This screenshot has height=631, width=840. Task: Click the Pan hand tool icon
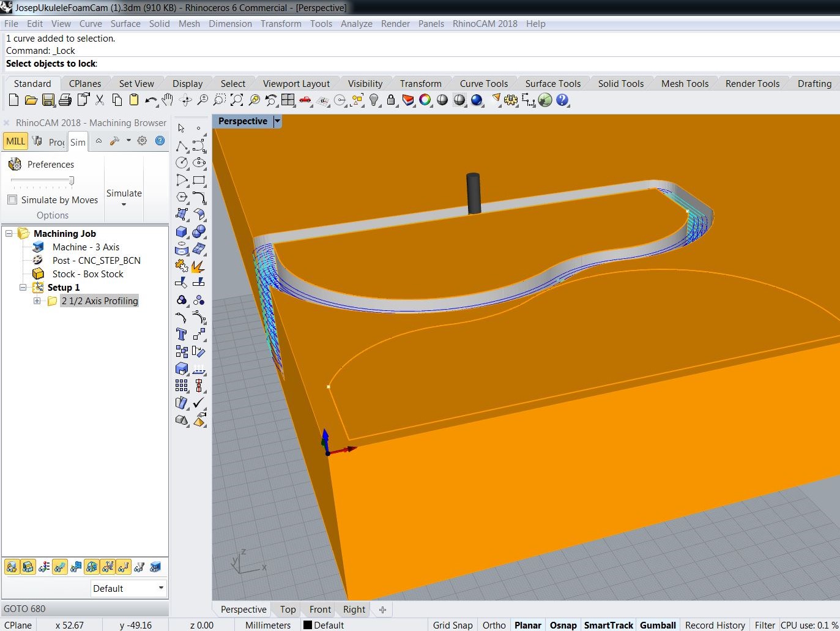[x=168, y=100]
